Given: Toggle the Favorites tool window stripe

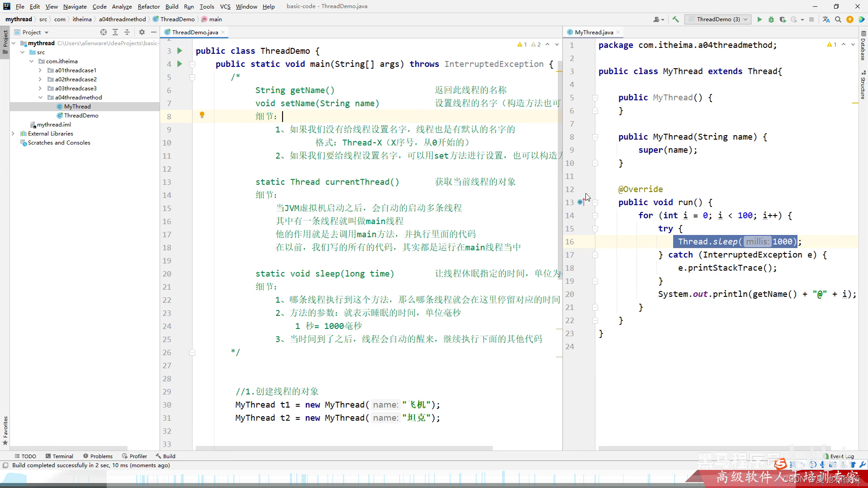Looking at the screenshot, I should (x=5, y=429).
